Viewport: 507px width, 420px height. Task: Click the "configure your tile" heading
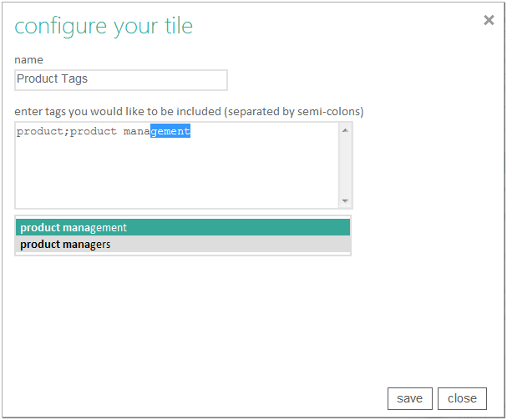tap(104, 26)
